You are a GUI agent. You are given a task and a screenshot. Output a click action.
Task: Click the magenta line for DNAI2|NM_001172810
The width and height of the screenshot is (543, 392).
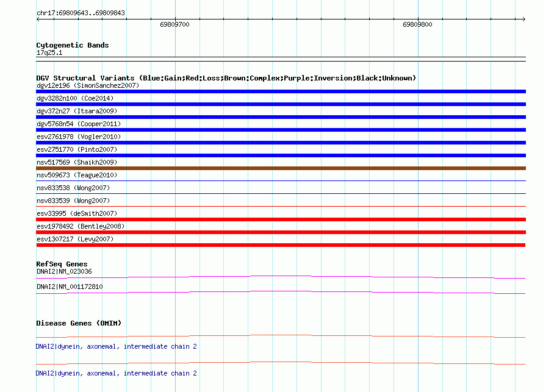[x=281, y=293]
